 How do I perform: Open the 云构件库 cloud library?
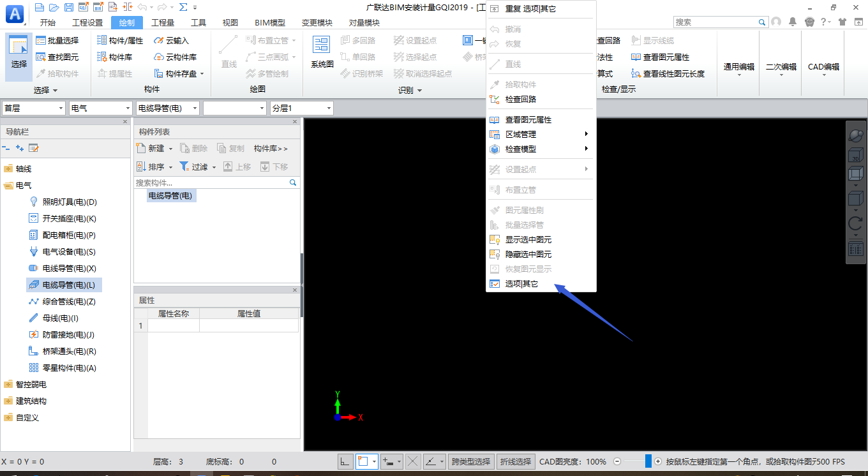pos(176,57)
